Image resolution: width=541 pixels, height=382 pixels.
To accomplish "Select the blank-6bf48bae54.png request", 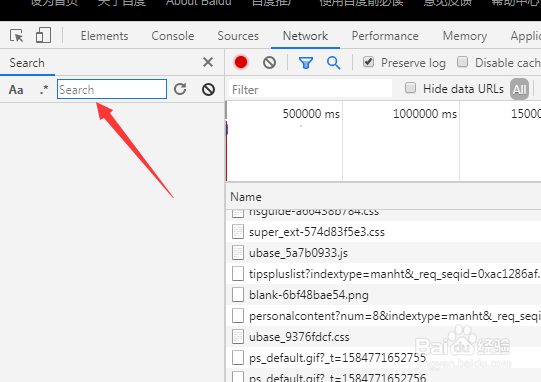I will [384, 295].
